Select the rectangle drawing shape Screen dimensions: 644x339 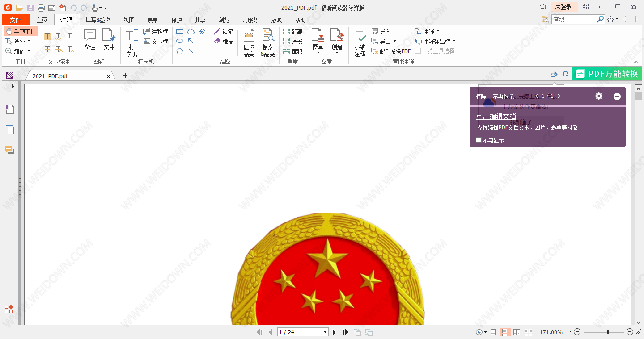180,32
